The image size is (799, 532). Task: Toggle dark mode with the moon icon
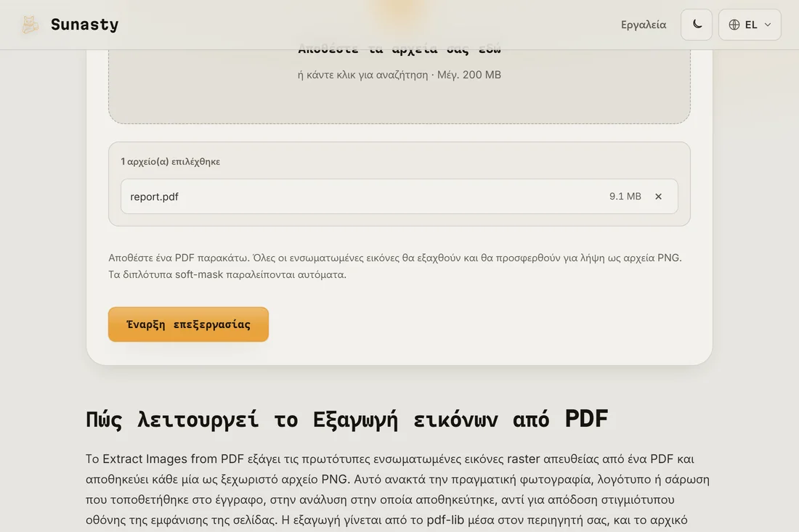coord(697,25)
